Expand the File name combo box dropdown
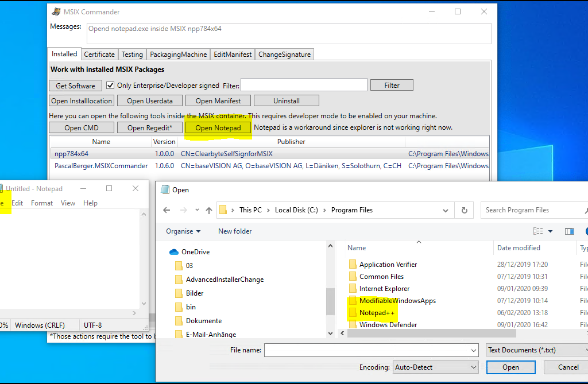 474,350
